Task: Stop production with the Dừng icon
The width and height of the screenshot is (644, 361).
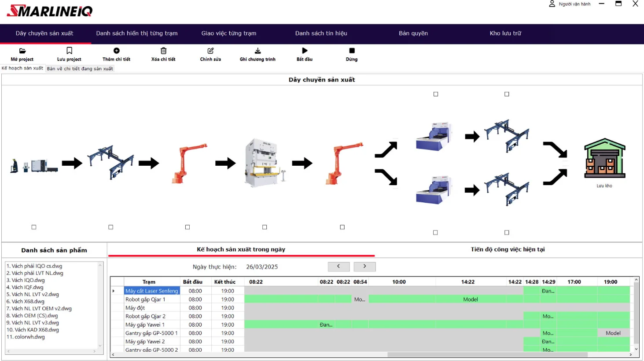Action: [352, 51]
